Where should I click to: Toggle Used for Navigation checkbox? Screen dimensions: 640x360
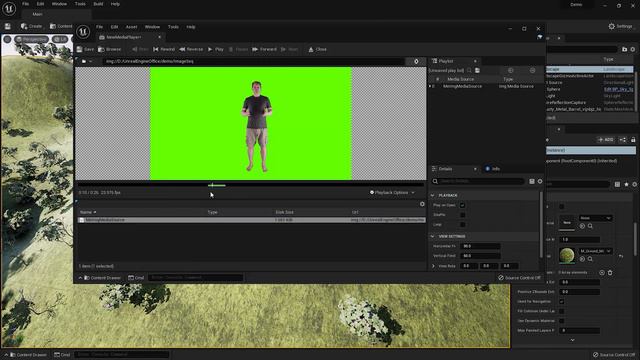[x=562, y=302]
